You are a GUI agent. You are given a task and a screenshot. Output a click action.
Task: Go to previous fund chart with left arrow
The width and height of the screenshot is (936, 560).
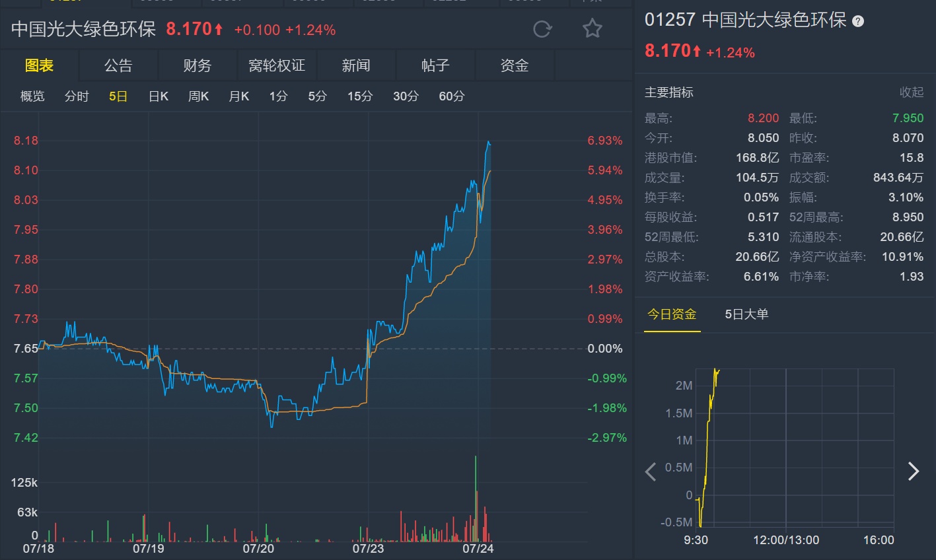tap(651, 472)
